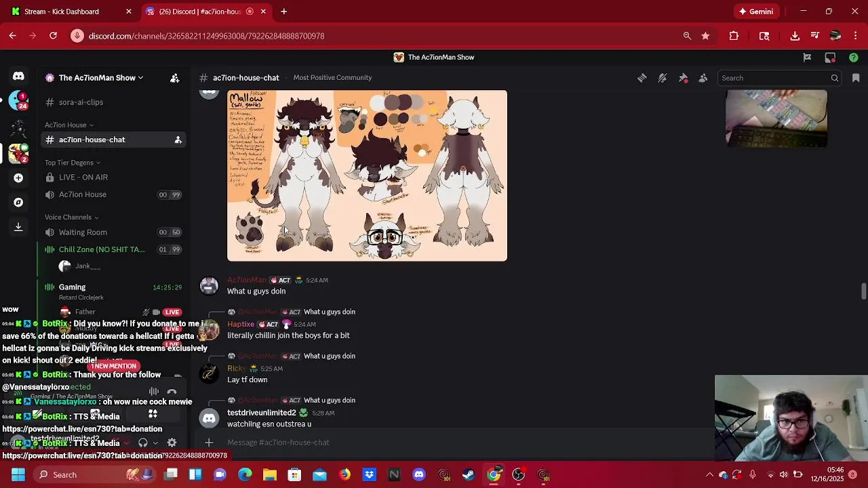The height and width of the screenshot is (488, 868).
Task: Bookmark this page star icon
Action: click(x=705, y=36)
